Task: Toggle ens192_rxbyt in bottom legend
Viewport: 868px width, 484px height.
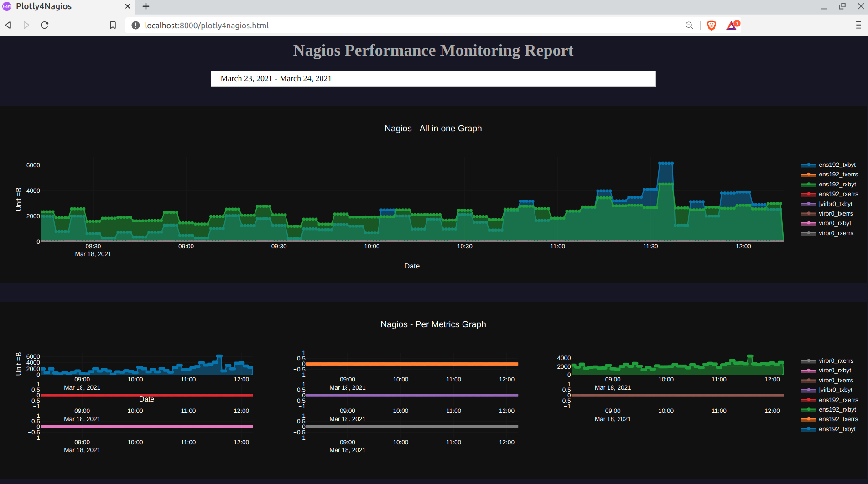Action: [x=829, y=410]
